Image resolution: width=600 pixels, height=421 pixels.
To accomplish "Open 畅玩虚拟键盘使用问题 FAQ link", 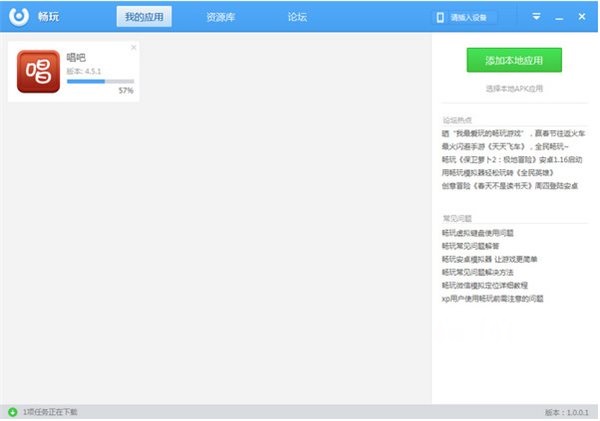I will [478, 233].
